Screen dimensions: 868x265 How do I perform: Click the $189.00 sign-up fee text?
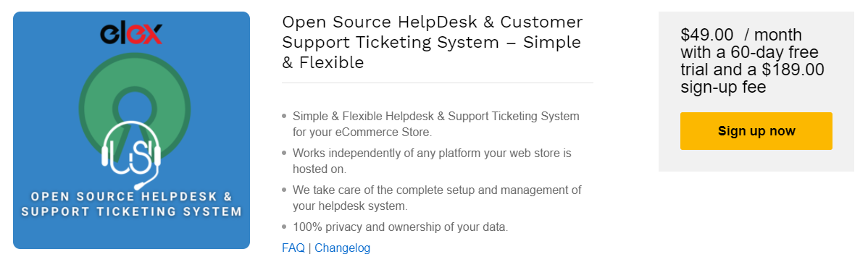[752, 79]
